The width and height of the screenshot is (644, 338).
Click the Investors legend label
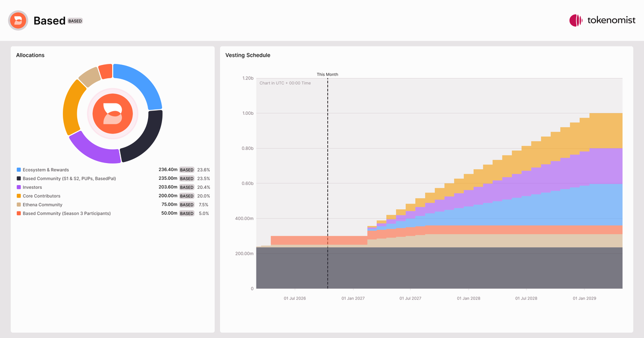pos(32,187)
